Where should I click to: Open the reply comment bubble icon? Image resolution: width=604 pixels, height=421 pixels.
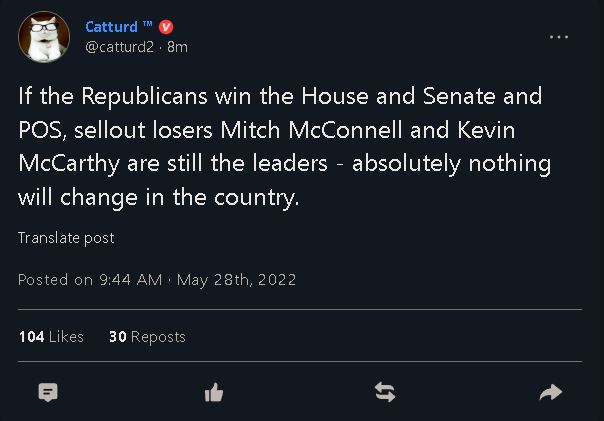click(48, 392)
